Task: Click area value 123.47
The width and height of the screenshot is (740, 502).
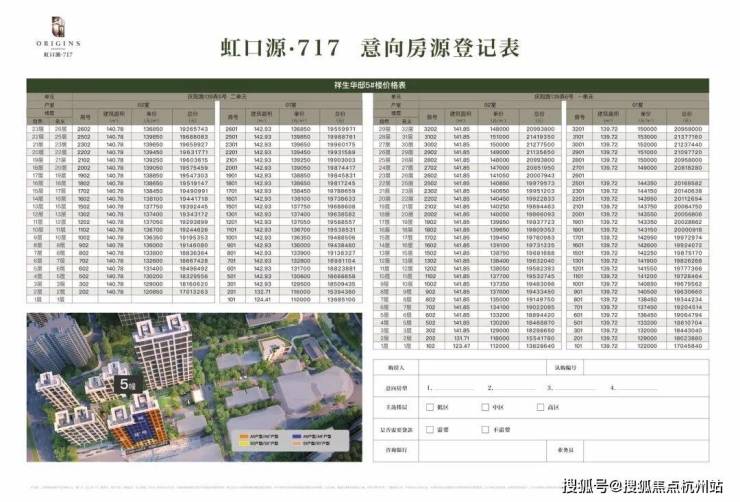Action: pos(462,346)
